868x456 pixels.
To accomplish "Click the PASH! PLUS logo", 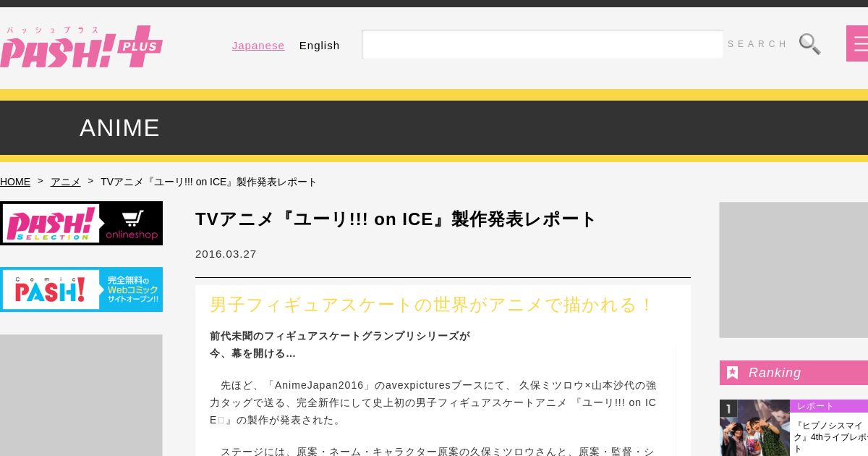I will click(x=81, y=47).
